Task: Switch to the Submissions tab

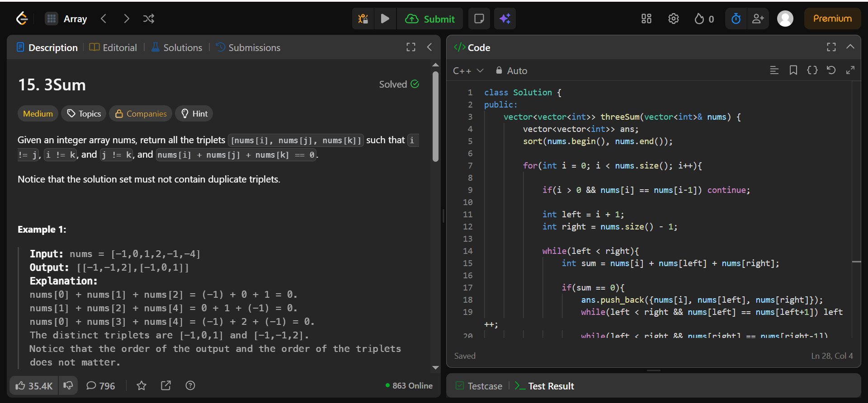Action: (x=248, y=47)
